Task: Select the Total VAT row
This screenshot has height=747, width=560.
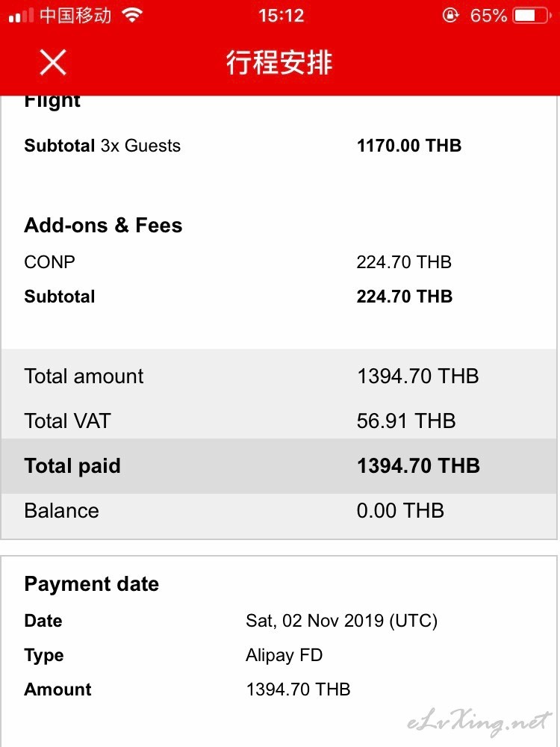Action: (x=279, y=421)
